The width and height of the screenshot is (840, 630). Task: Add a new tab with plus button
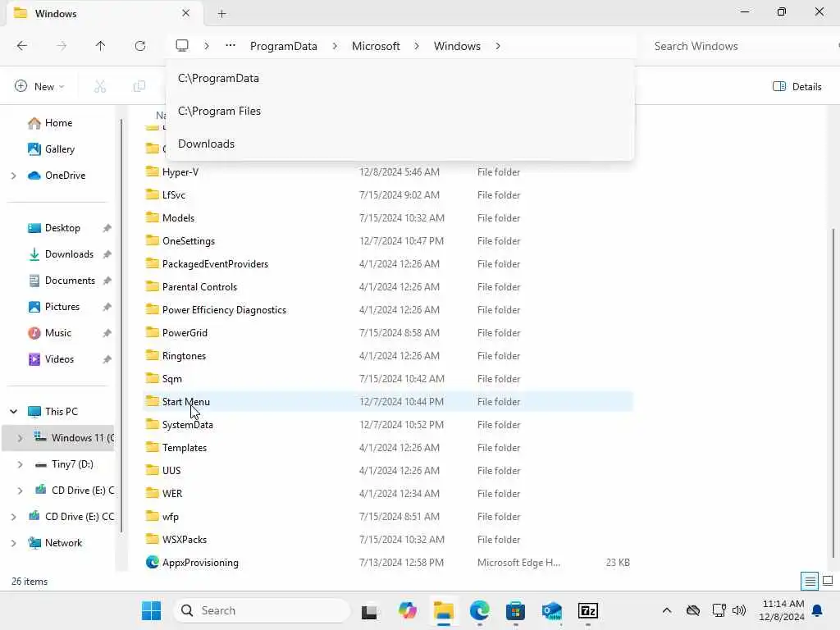click(221, 14)
